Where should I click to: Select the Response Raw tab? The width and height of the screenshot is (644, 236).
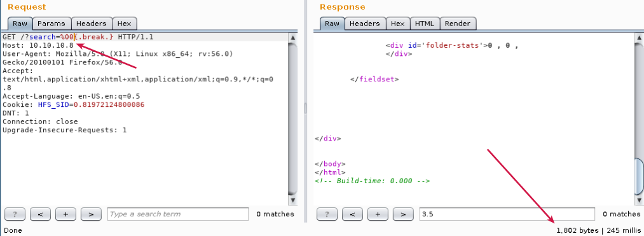[x=332, y=24]
